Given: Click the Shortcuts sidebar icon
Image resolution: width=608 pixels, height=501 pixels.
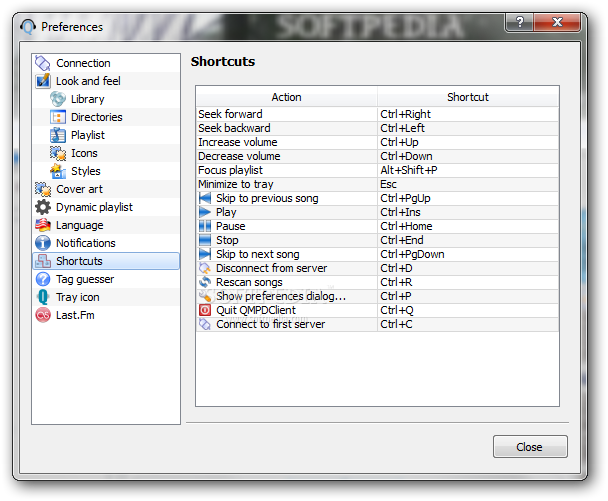Looking at the screenshot, I should 43,261.
